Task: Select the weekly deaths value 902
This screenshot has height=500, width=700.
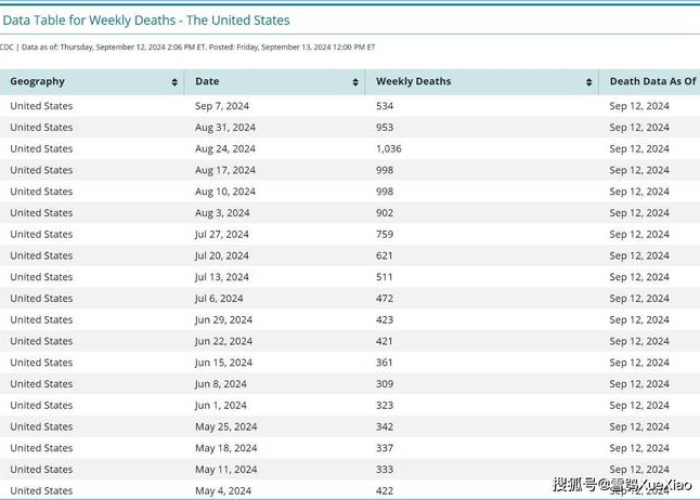Action: point(384,213)
